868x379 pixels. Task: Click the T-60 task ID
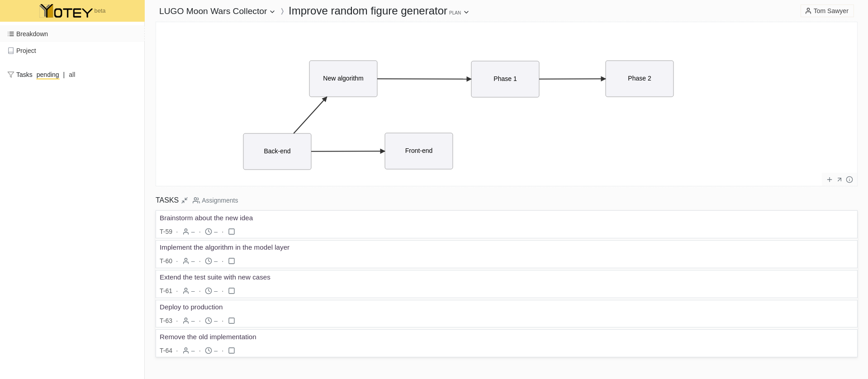[x=166, y=261]
